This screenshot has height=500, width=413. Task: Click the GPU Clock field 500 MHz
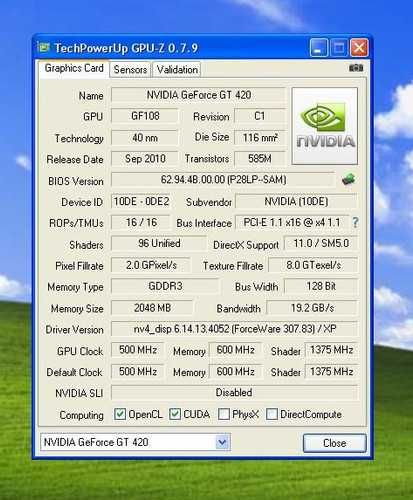[138, 350]
